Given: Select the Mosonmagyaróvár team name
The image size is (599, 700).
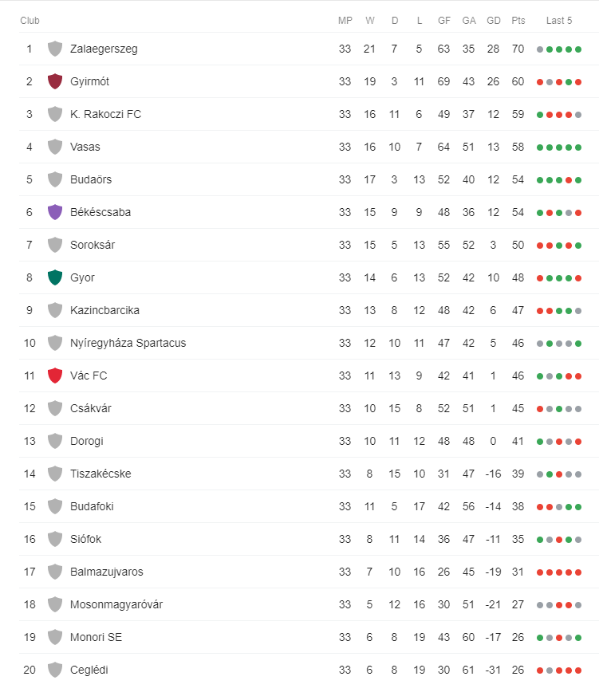Looking at the screenshot, I should (x=116, y=604).
